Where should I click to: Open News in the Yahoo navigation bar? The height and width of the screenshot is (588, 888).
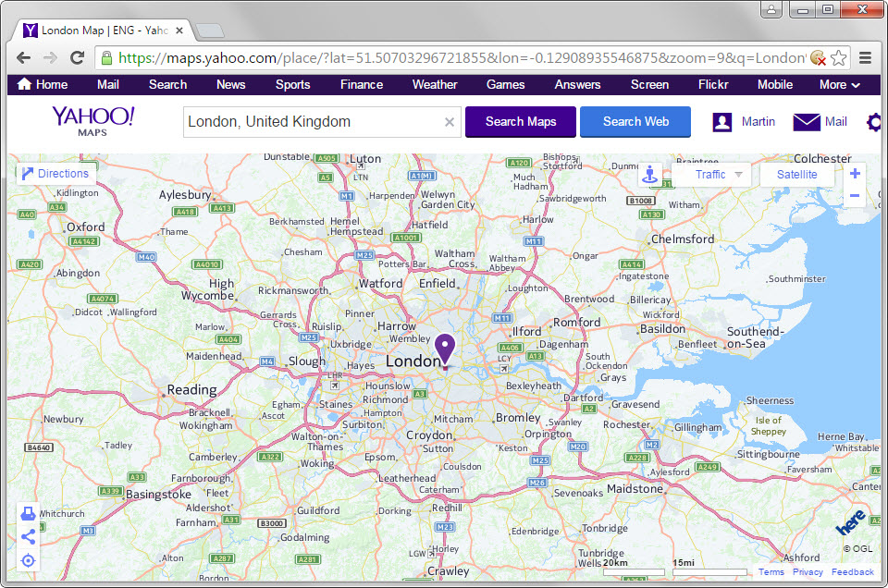[230, 84]
